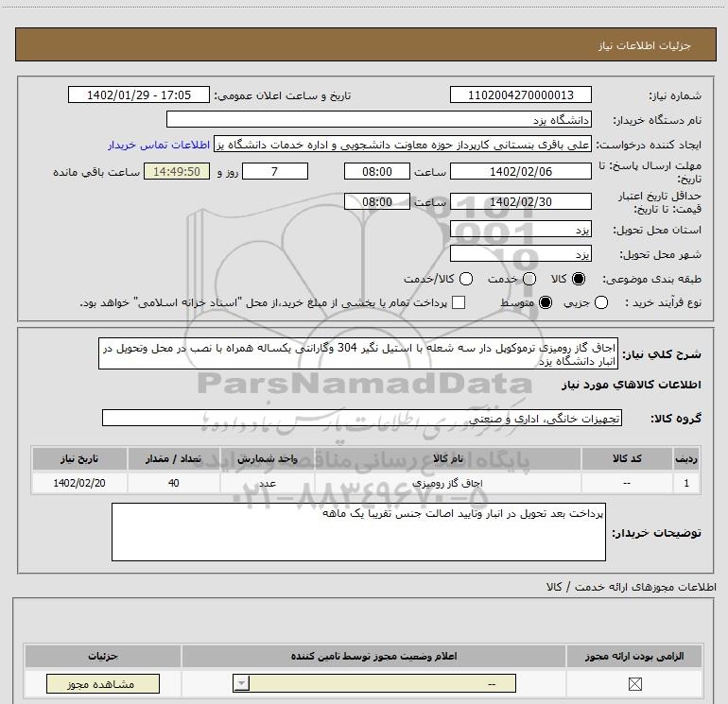
Task: Click the request creator name field
Action: coord(403,145)
